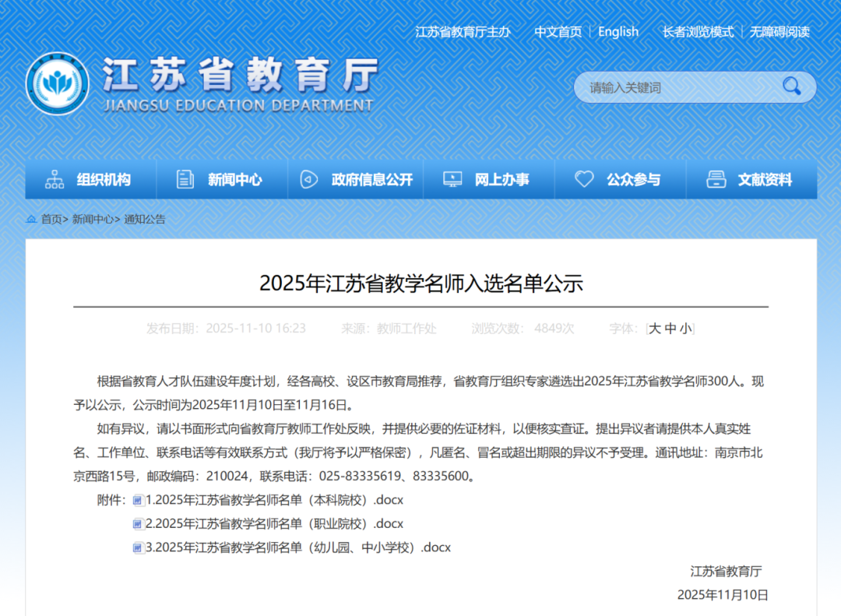Open the 幼儿园、中小学校 list attachment
Viewport: 841px width, 616px height.
(x=297, y=547)
